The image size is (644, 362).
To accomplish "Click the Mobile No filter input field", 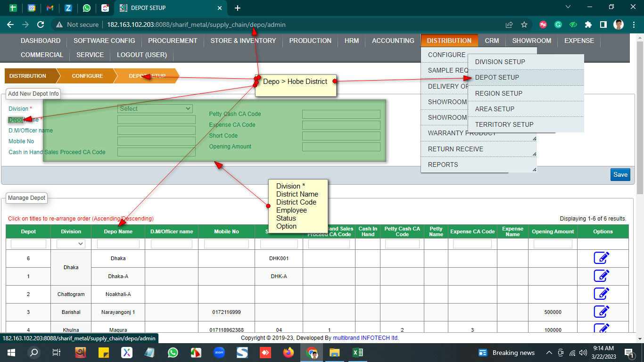I will click(226, 244).
